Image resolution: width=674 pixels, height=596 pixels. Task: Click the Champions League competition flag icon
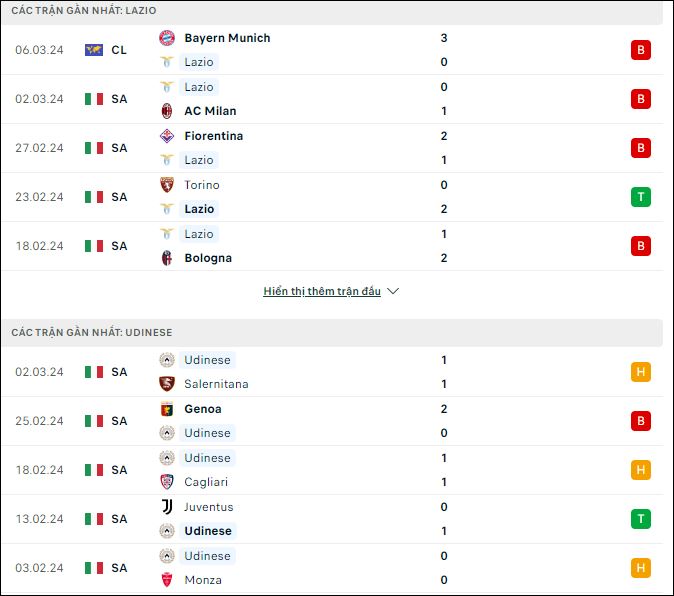click(x=94, y=50)
